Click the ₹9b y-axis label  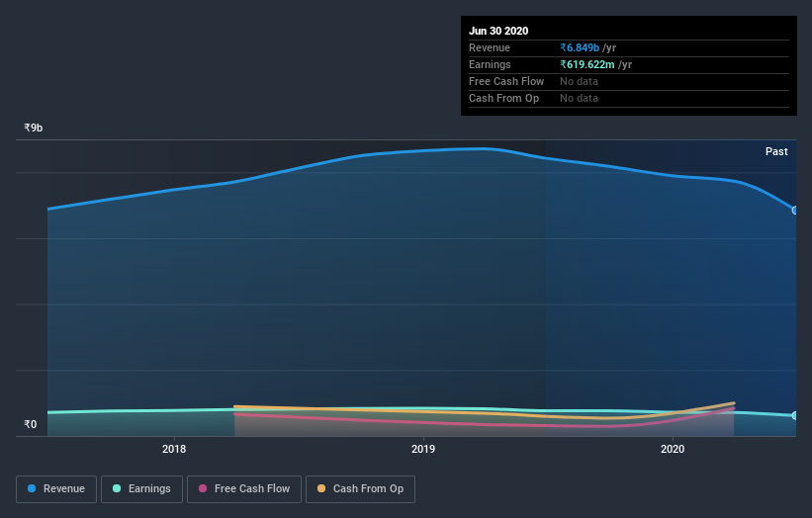pyautogui.click(x=34, y=128)
